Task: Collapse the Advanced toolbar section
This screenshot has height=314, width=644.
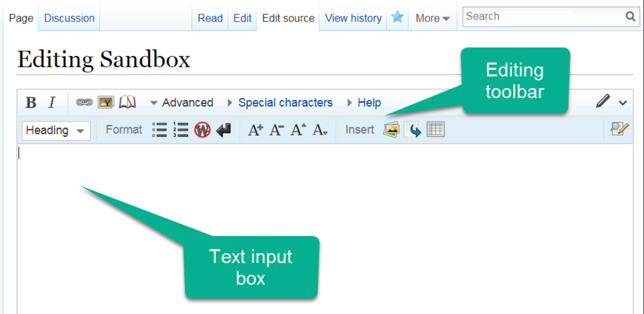Action: pos(182,103)
